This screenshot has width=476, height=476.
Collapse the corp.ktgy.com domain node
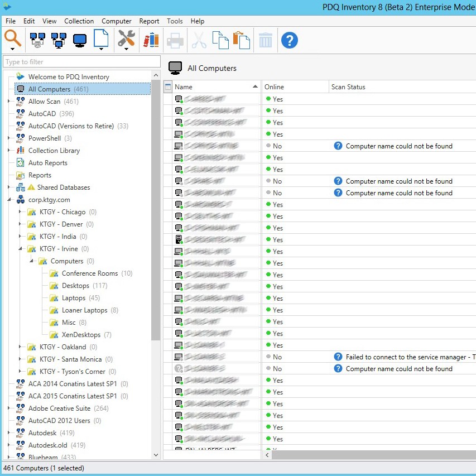pyautogui.click(x=9, y=199)
